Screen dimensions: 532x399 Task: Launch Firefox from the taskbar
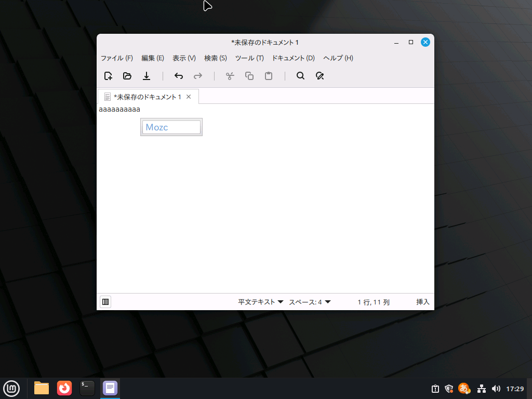pos(64,388)
